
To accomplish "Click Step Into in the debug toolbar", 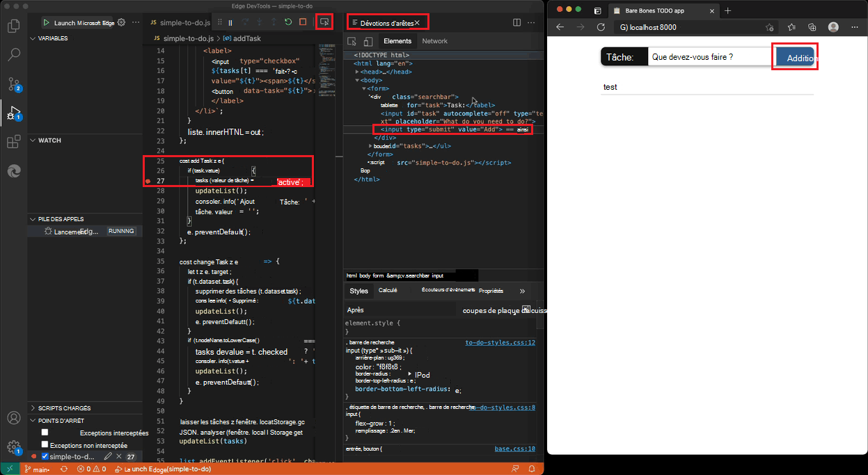I will click(x=259, y=22).
